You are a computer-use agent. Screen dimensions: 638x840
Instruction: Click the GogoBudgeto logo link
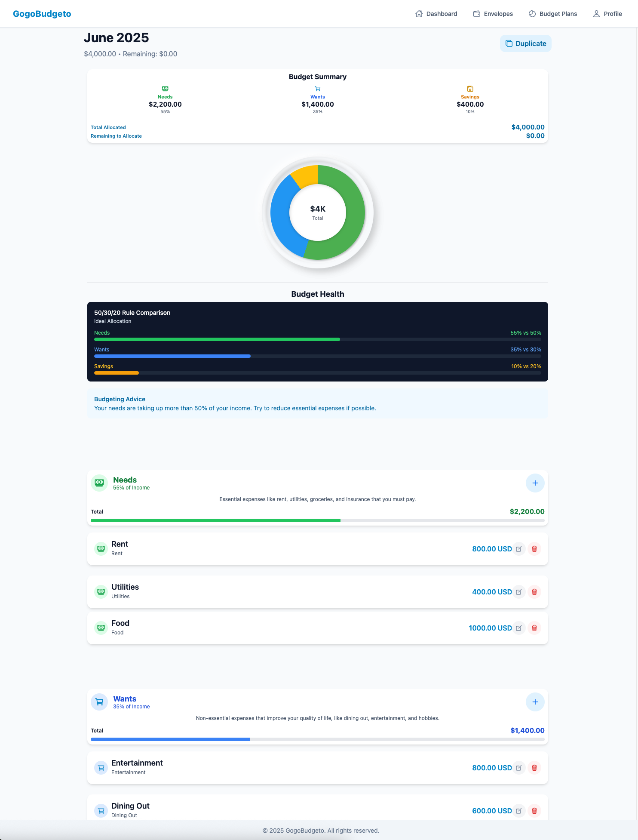click(x=42, y=14)
